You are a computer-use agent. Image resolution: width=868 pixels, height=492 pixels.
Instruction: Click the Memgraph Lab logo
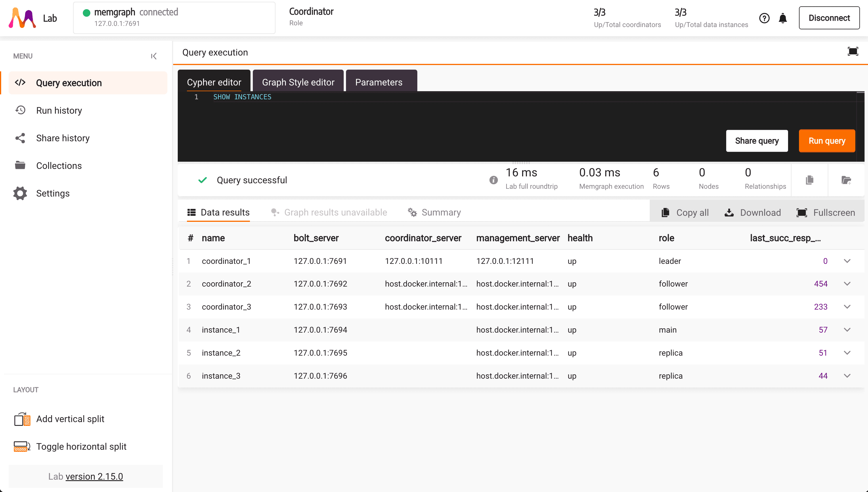click(x=22, y=18)
